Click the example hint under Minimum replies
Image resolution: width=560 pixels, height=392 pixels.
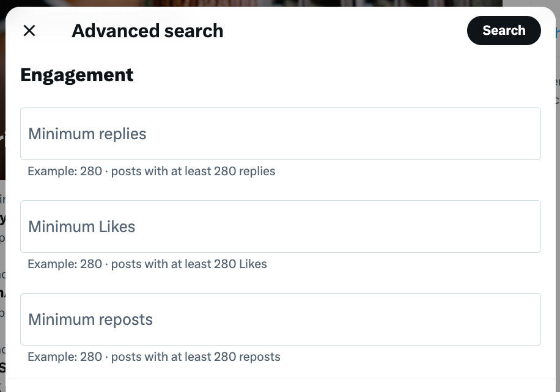151,171
